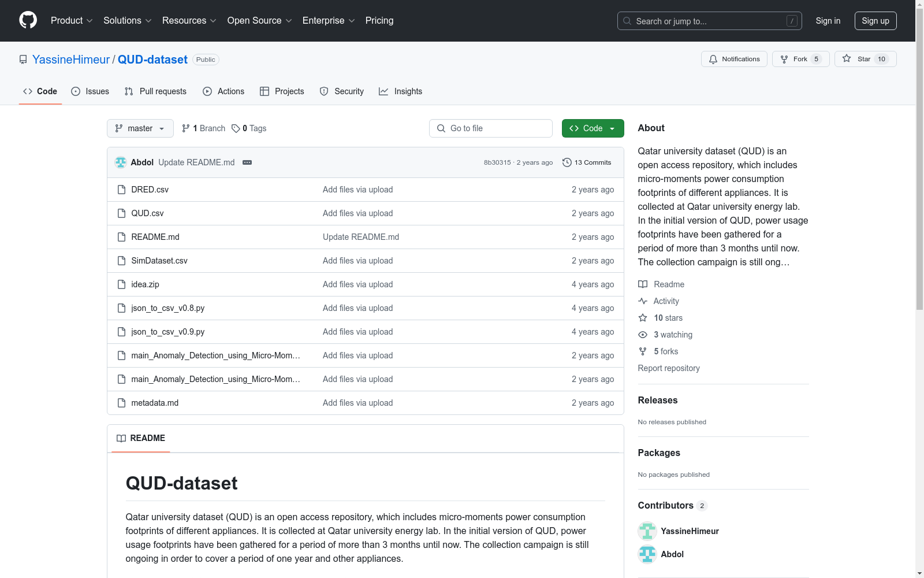The height and width of the screenshot is (578, 924).
Task: Click the branch icon beside 1 Branch
Action: coord(186,128)
